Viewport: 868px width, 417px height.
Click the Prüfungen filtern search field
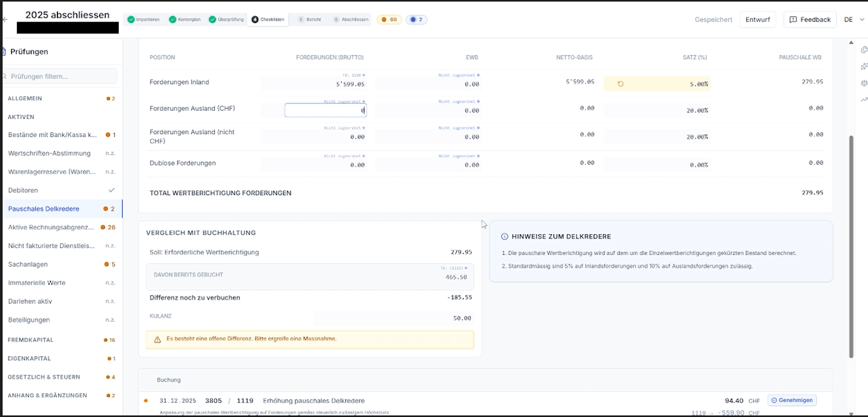coord(60,76)
